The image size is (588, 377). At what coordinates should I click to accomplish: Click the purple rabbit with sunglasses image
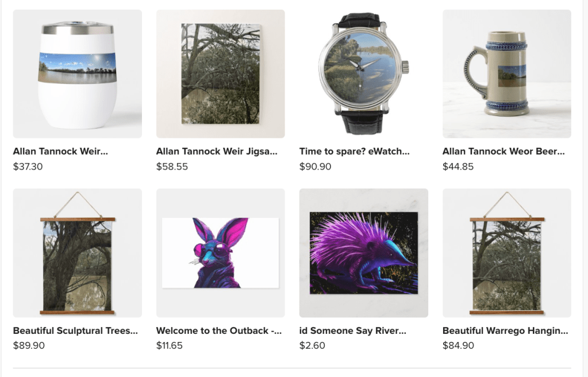pyautogui.click(x=221, y=253)
